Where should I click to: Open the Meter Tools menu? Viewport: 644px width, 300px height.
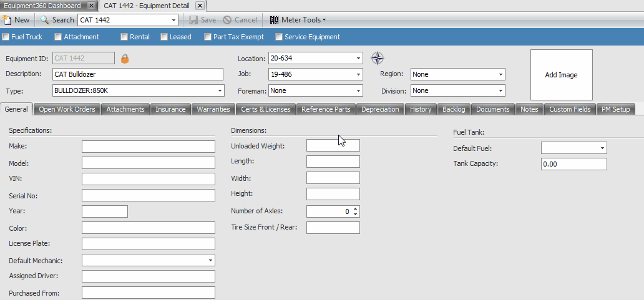[298, 20]
